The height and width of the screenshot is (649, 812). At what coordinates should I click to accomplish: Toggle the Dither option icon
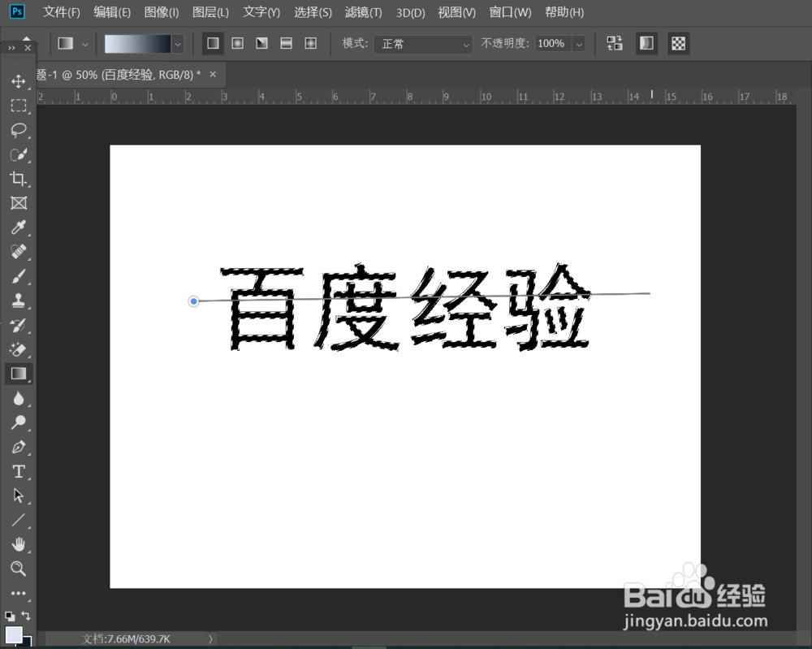646,43
